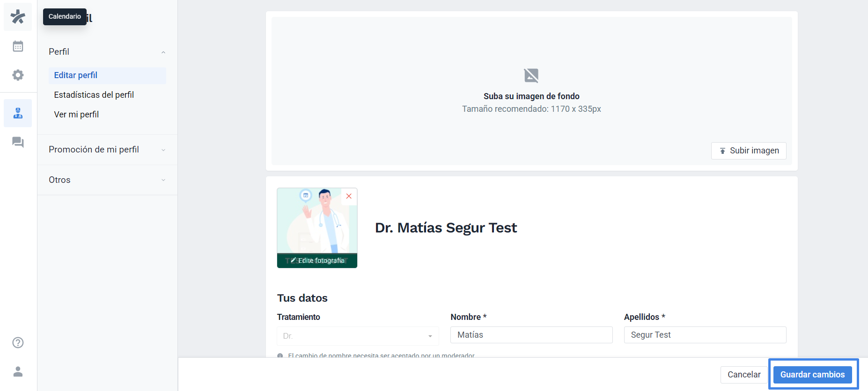Click the Nombre input field
This screenshot has width=868, height=391.
pos(531,335)
